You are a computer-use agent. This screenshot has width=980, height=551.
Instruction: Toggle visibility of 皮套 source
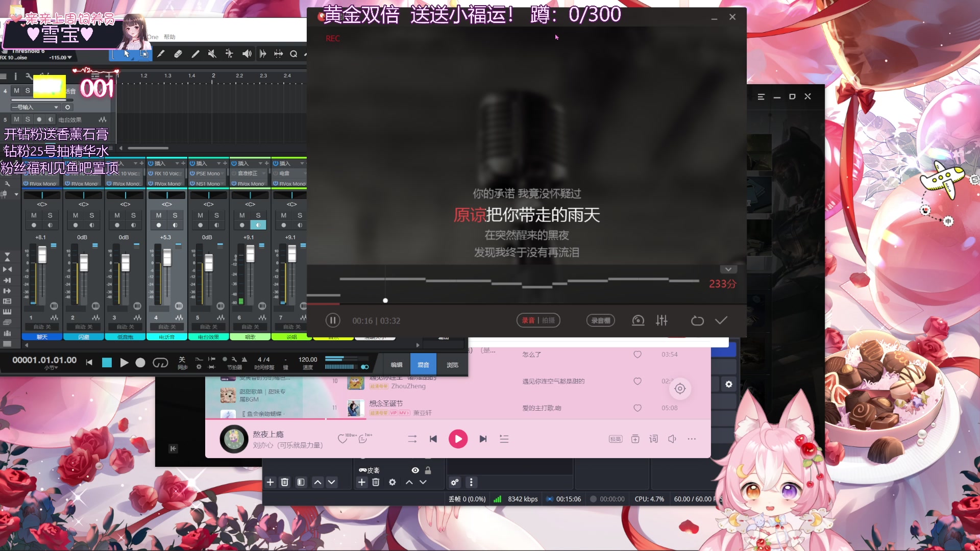pos(415,470)
